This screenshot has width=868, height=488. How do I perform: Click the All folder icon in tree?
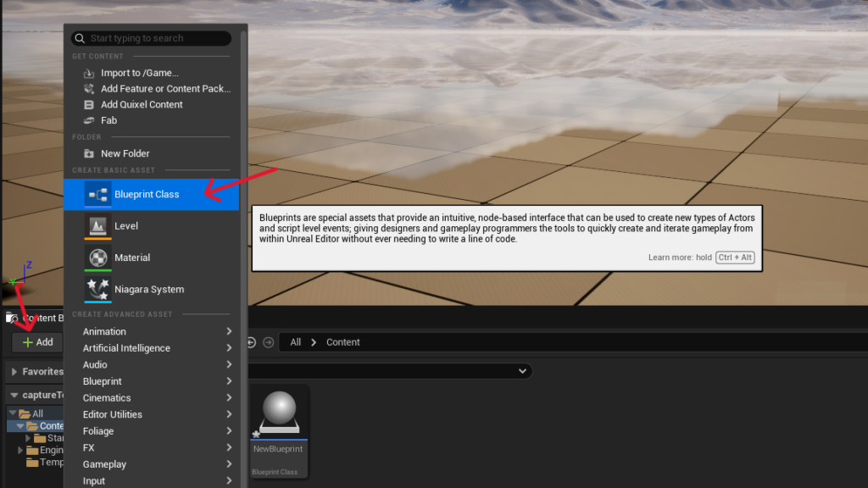click(25, 413)
